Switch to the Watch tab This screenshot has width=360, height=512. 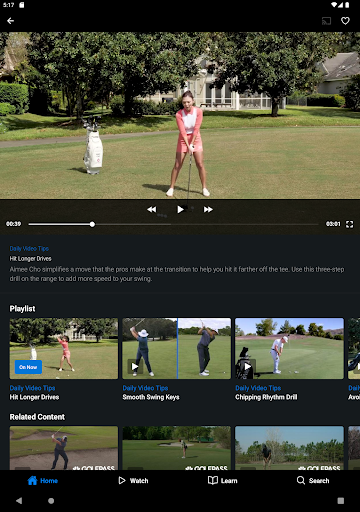[x=133, y=481]
